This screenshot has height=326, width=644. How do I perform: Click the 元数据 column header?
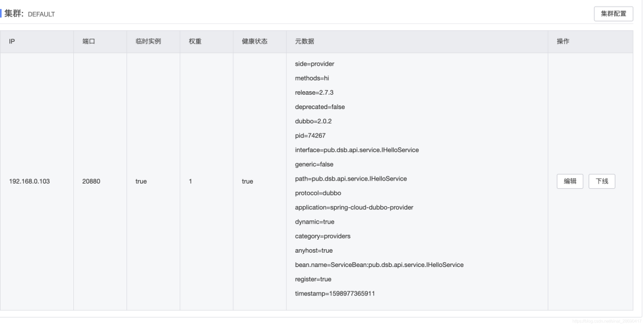305,42
